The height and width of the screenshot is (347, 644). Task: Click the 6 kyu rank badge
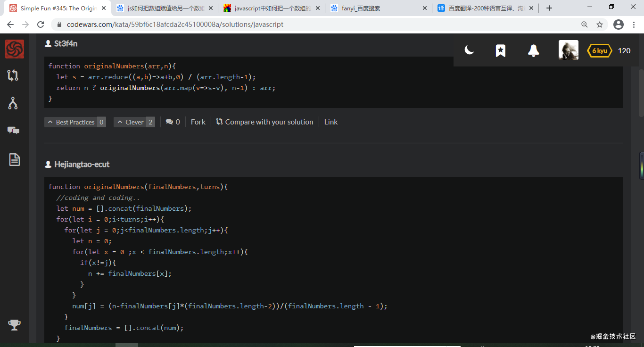[600, 50]
